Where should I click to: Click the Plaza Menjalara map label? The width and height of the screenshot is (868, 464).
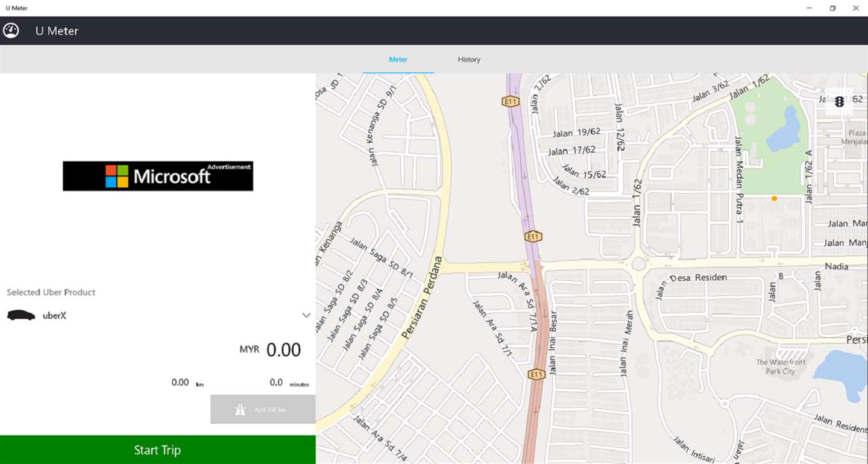point(856,138)
